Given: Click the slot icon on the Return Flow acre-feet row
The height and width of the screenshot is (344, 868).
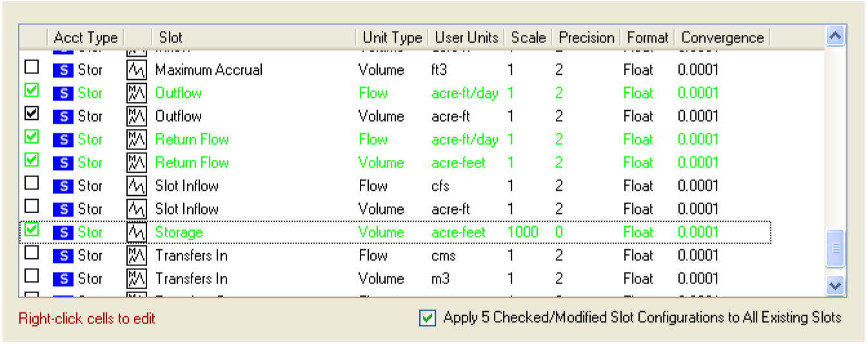Looking at the screenshot, I should tap(135, 163).
